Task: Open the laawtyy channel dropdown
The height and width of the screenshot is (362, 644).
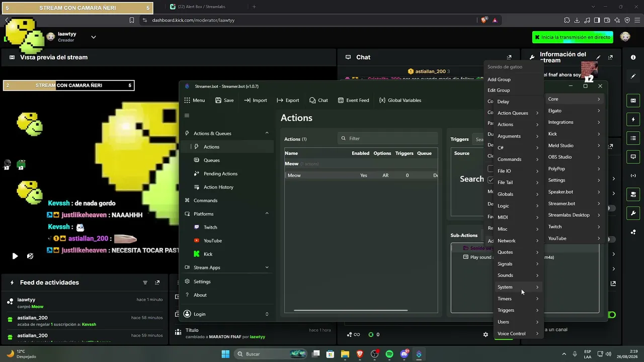Action: (x=93, y=37)
